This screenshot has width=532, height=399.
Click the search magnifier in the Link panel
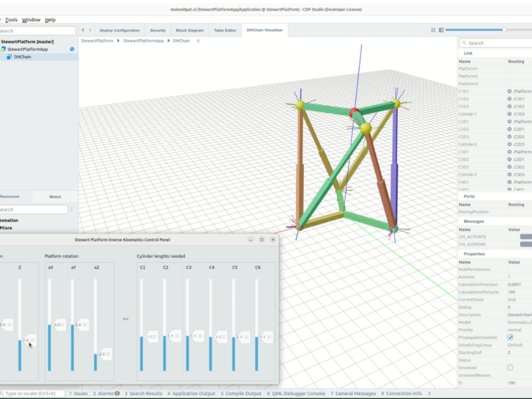[464, 43]
